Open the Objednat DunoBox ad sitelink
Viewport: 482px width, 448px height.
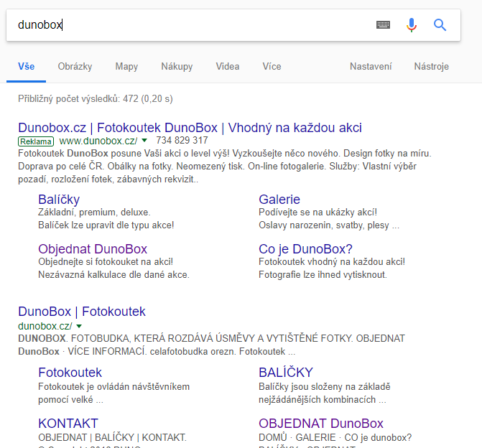[93, 249]
